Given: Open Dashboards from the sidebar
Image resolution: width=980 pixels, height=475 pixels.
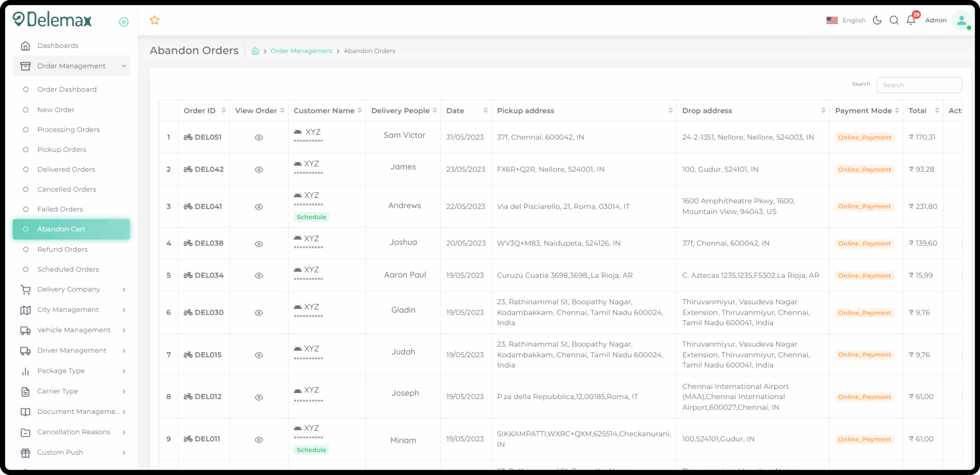Looking at the screenshot, I should (x=58, y=46).
